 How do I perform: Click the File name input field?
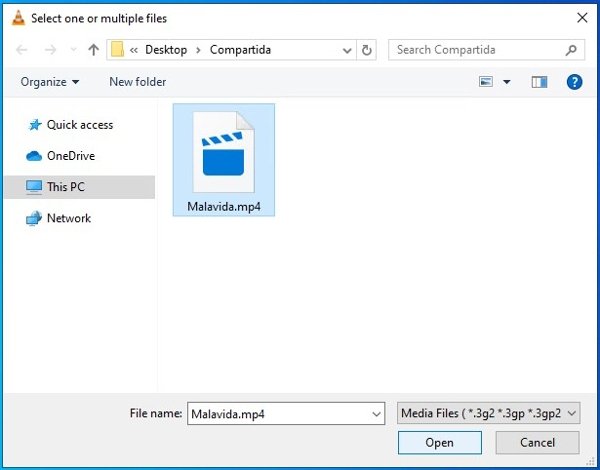286,414
